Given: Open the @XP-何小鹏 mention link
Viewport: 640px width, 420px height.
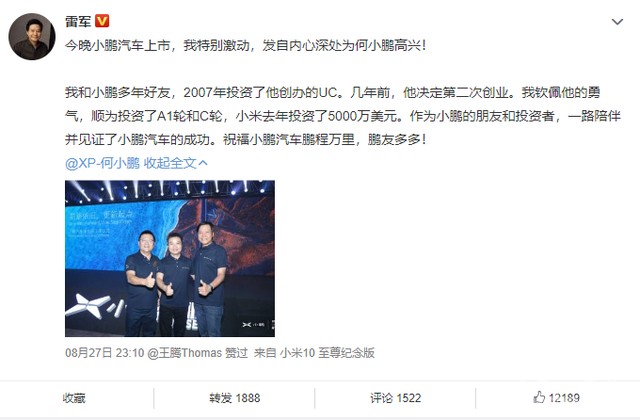Looking at the screenshot, I should [x=102, y=163].
